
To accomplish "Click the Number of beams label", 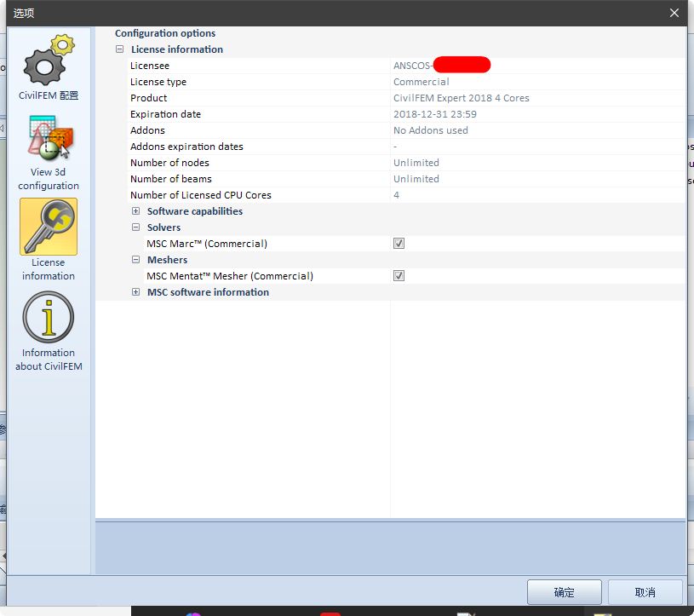I will pyautogui.click(x=171, y=179).
